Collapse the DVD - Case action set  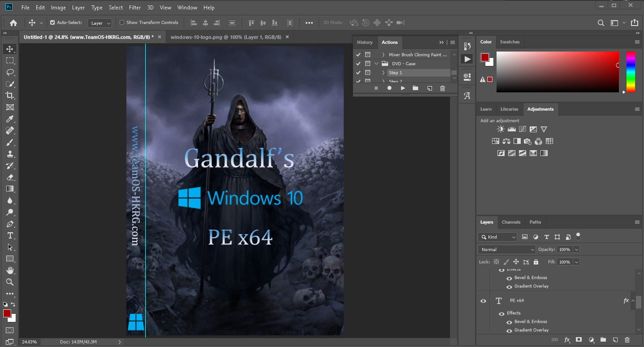tap(376, 64)
